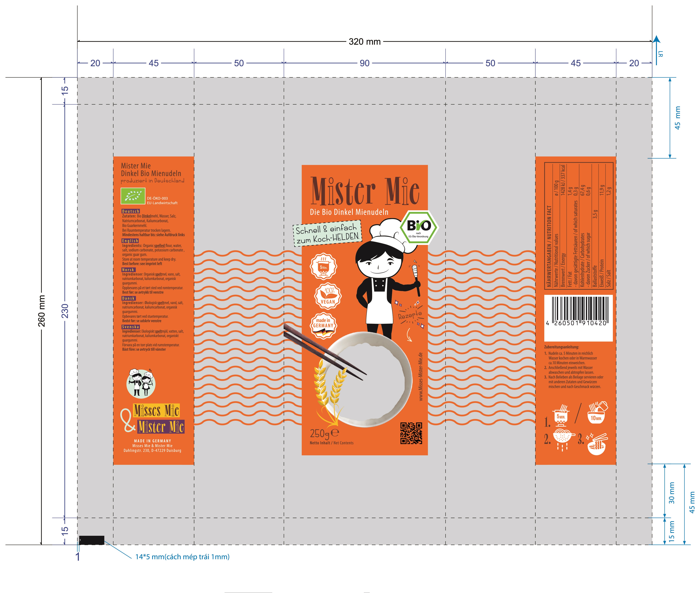
Task: Select the 5 Min. cooking pot badge
Action: click(323, 266)
